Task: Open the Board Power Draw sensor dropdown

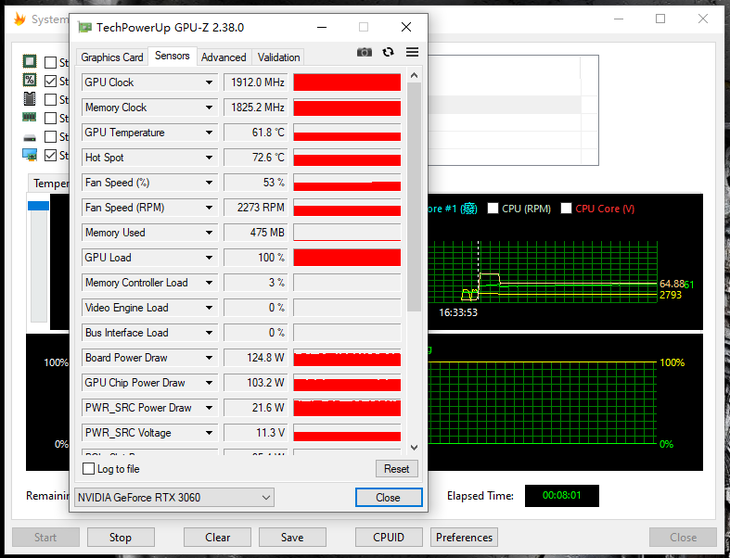Action: (x=209, y=358)
